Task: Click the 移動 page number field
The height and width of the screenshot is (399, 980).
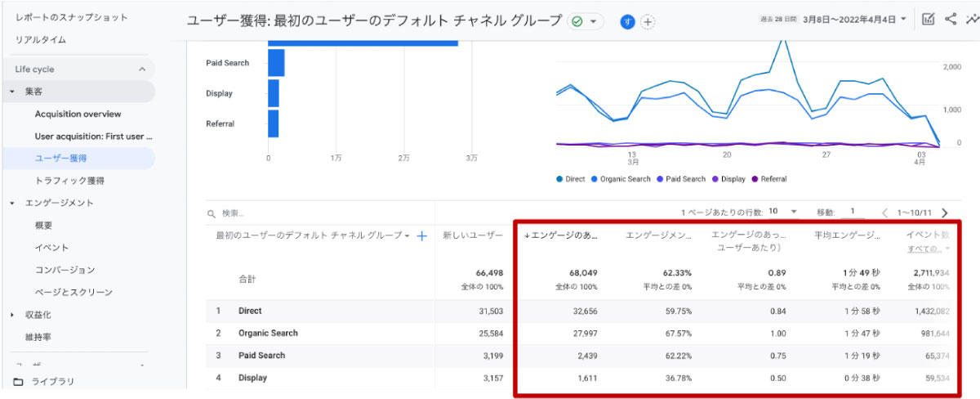Action: click(853, 212)
